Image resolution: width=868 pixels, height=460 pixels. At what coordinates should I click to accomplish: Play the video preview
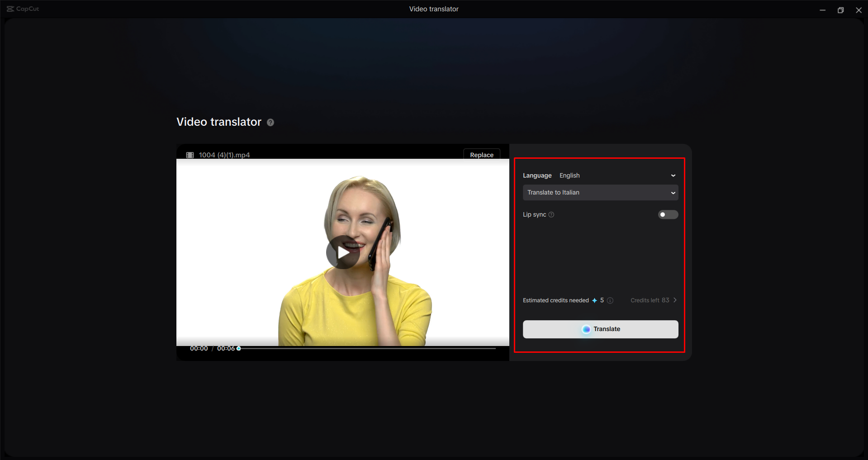click(x=342, y=253)
